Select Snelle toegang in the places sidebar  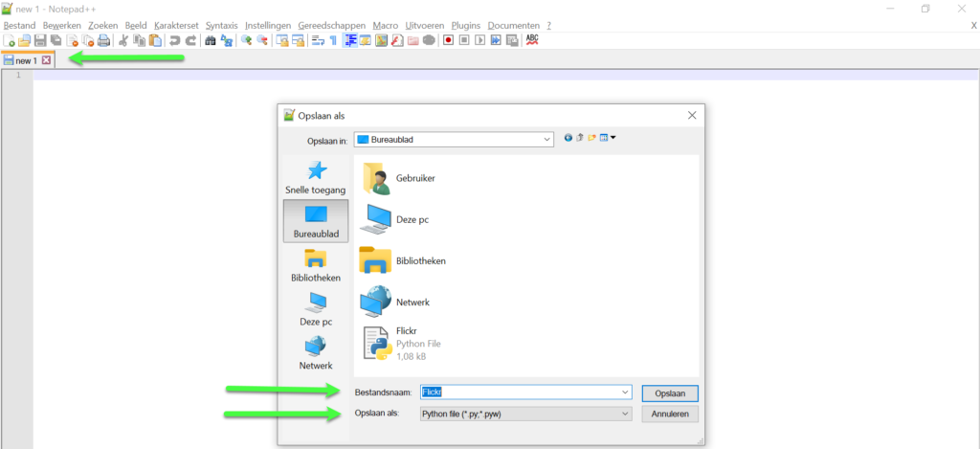315,177
